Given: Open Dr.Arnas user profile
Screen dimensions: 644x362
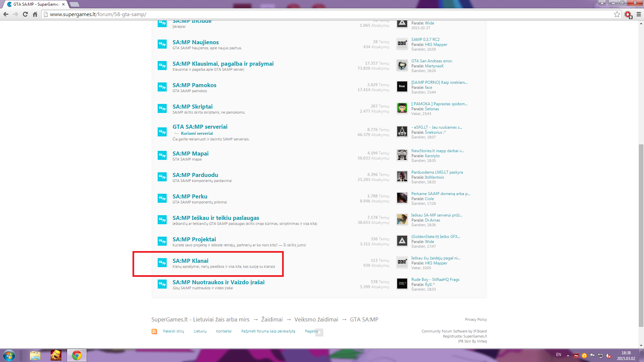Looking at the screenshot, I should 432,220.
